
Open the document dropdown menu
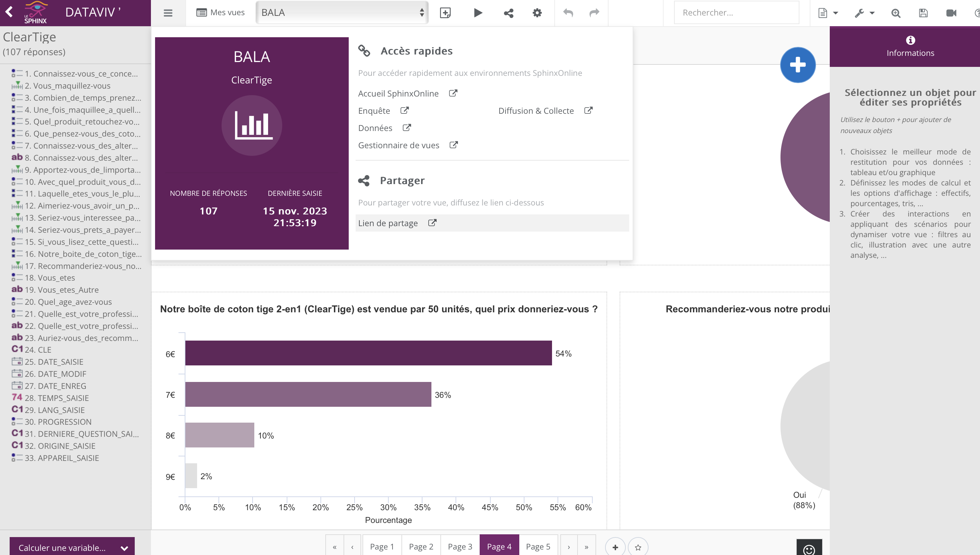pyautogui.click(x=828, y=13)
